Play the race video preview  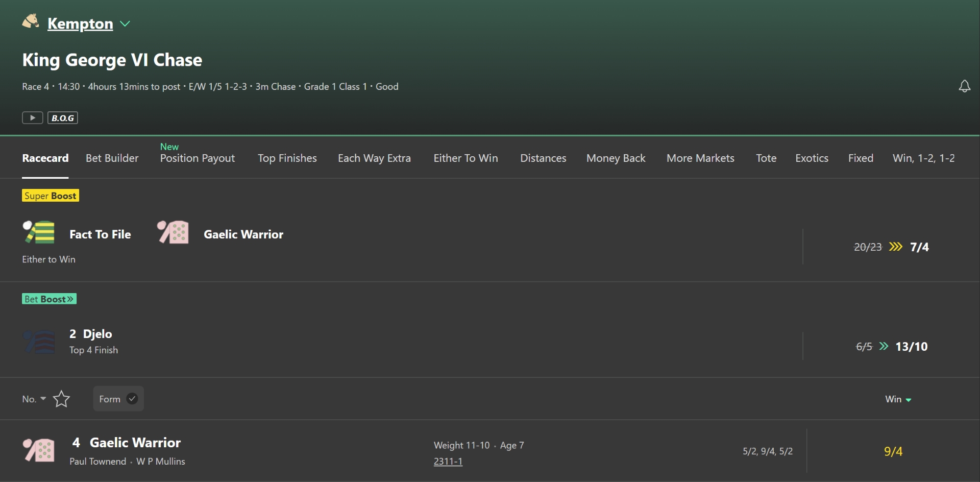click(32, 117)
